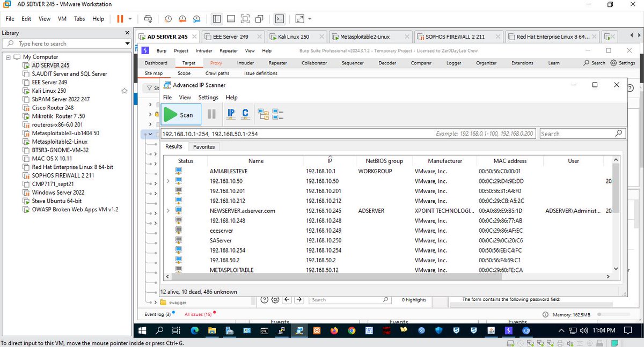Click the Task View icon in guest taskbar
The image size is (644, 347).
click(x=176, y=330)
